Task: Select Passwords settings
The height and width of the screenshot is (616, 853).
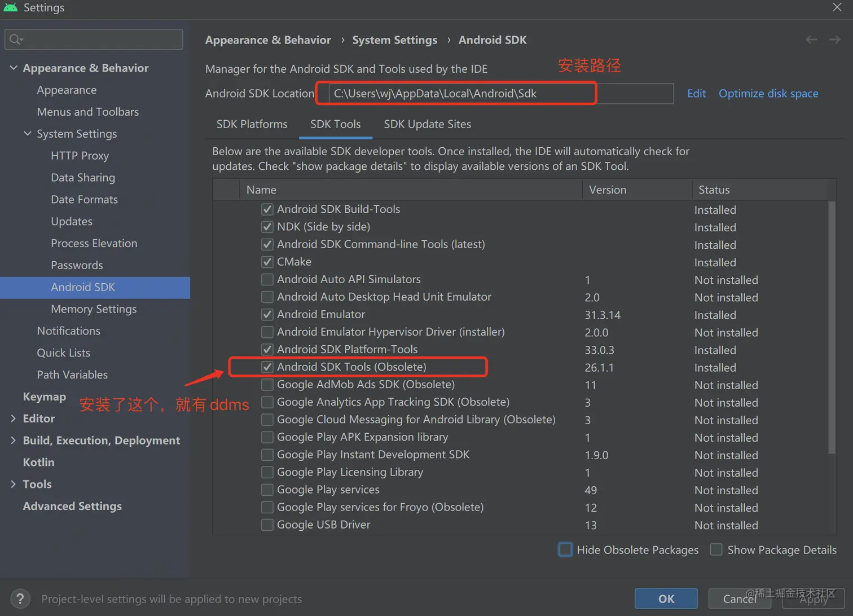Action: pyautogui.click(x=77, y=265)
